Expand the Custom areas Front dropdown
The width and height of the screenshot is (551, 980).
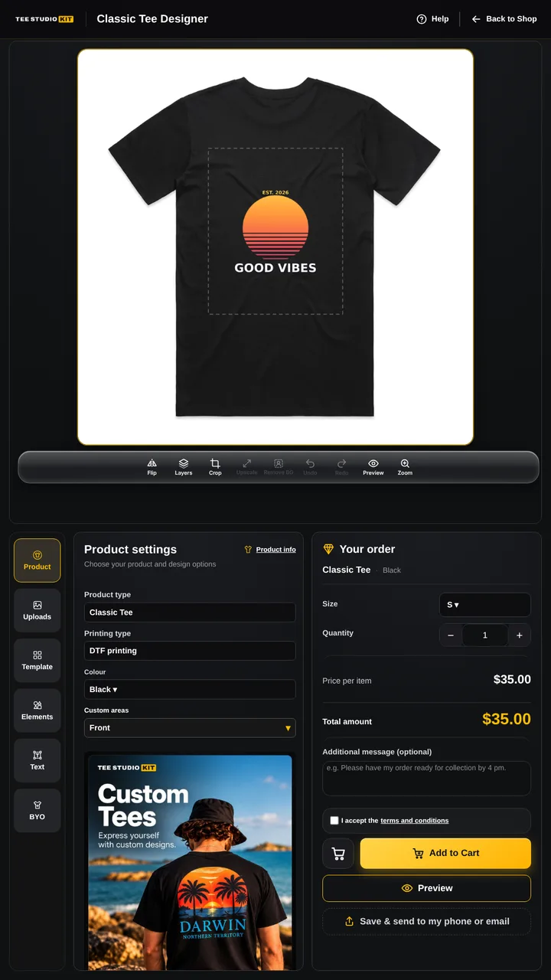190,728
